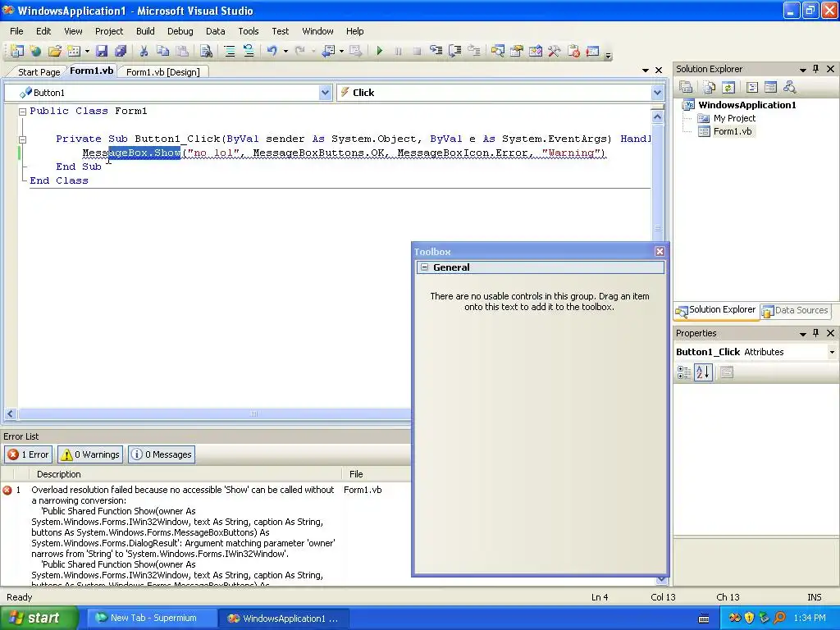Click Solution Explorer's Properties icon
Image resolution: width=840 pixels, height=630 pixels.
coord(687,87)
